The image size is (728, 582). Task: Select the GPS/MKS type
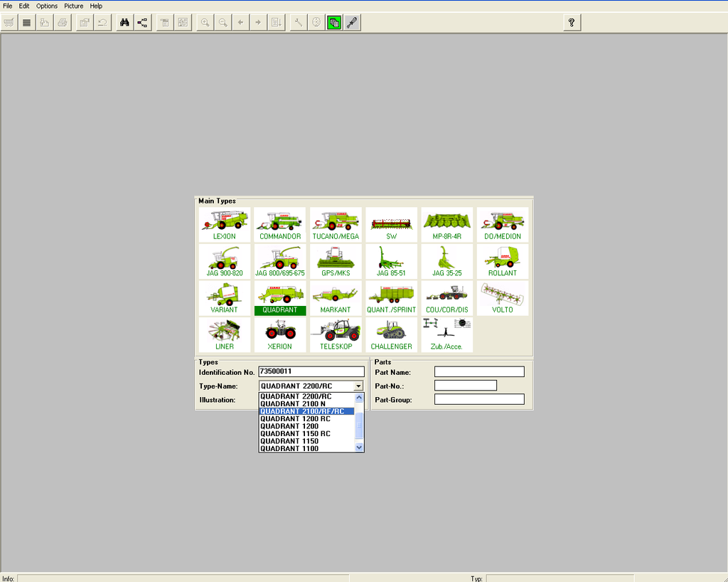336,262
